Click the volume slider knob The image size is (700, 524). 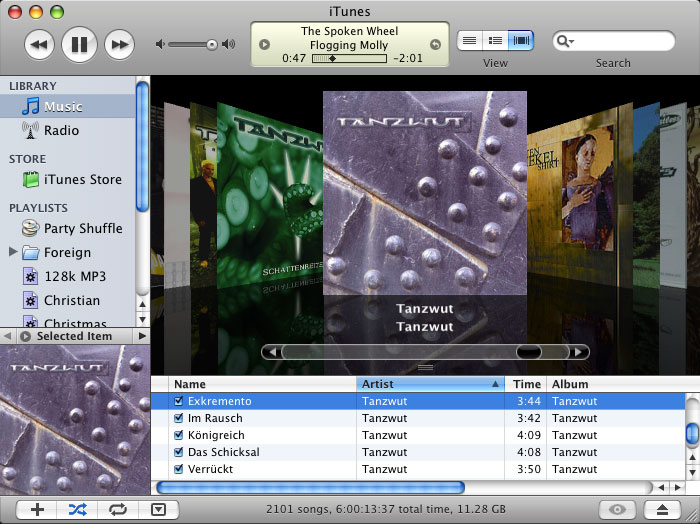click(212, 44)
